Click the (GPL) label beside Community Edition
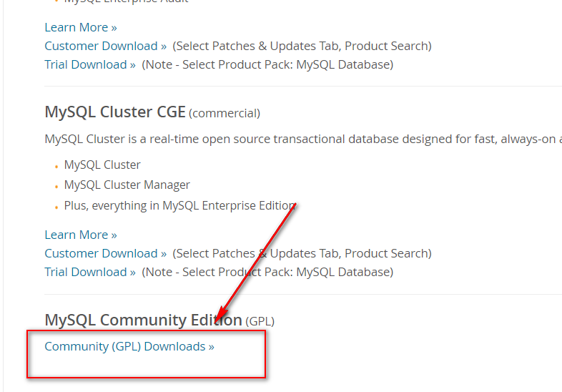This screenshot has width=562, height=392. (260, 321)
